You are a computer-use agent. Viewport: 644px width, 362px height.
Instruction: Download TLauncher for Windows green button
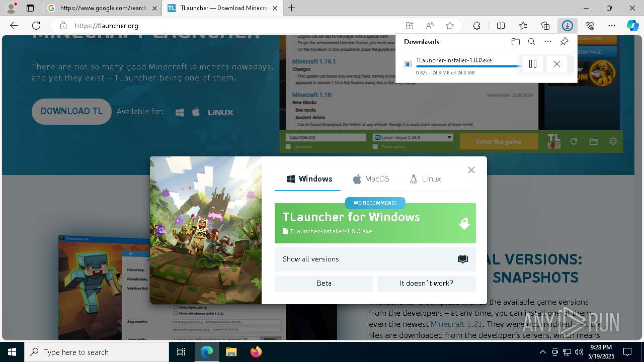pyautogui.click(x=375, y=223)
